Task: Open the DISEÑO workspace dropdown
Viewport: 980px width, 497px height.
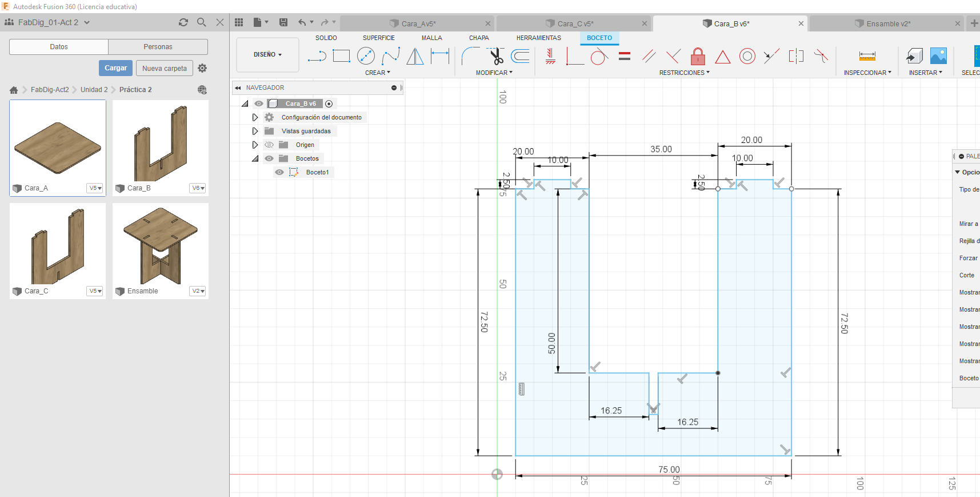Action: (x=267, y=55)
